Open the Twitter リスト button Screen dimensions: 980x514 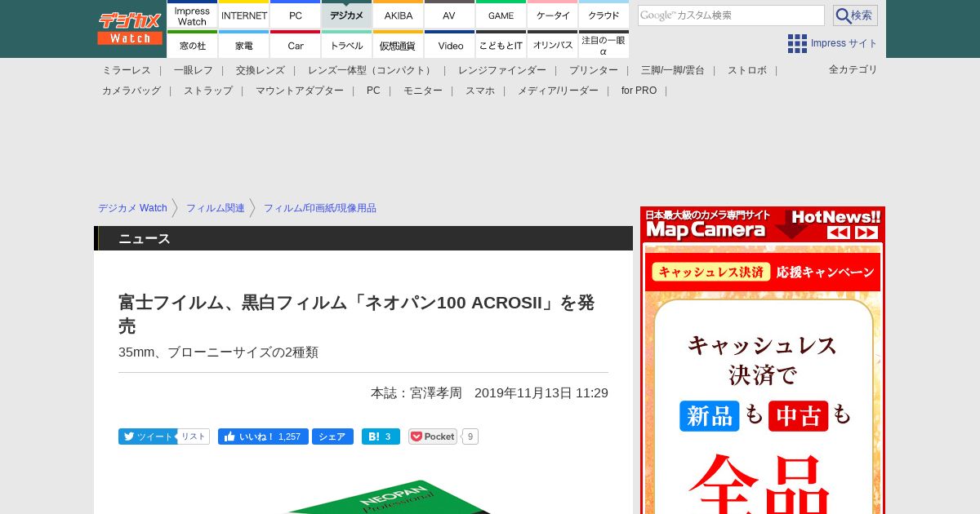194,436
